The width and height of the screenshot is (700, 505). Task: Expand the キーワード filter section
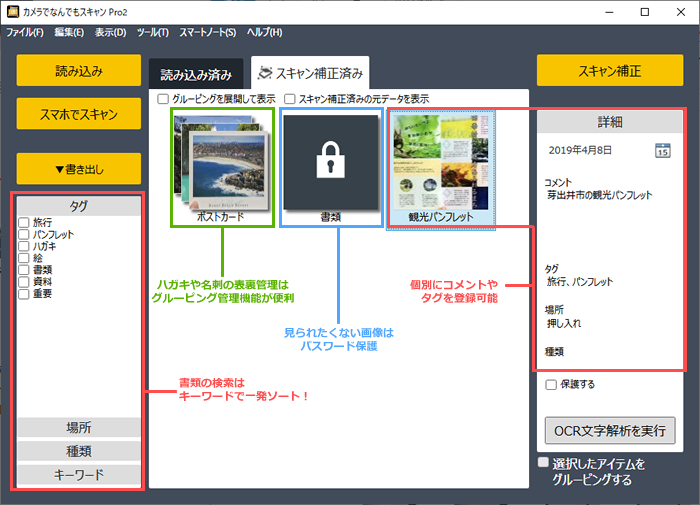pos(77,474)
